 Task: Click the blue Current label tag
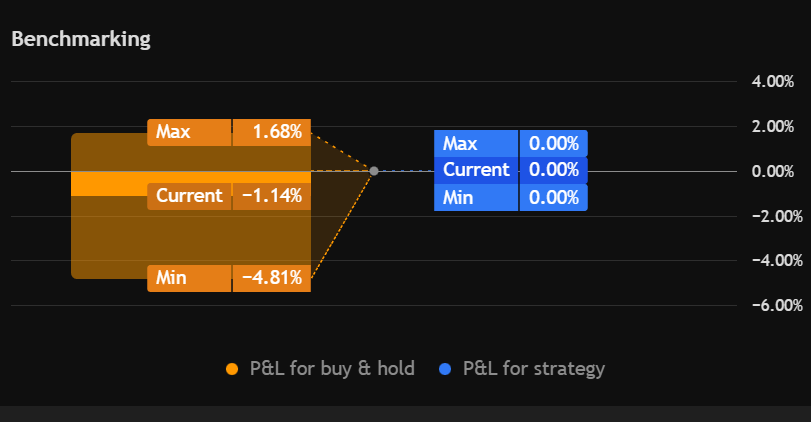pos(475,170)
